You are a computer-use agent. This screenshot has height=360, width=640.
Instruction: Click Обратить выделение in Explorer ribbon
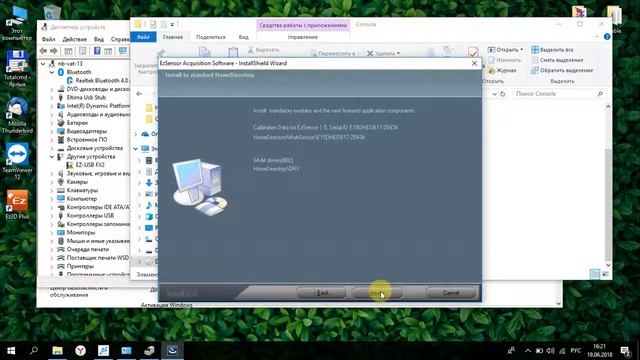click(562, 70)
